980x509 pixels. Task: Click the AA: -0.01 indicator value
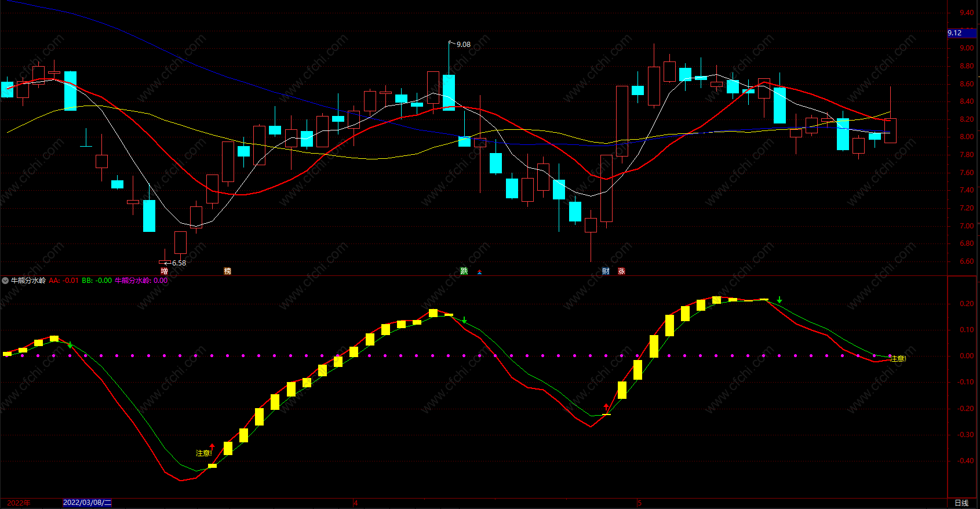coord(64,281)
